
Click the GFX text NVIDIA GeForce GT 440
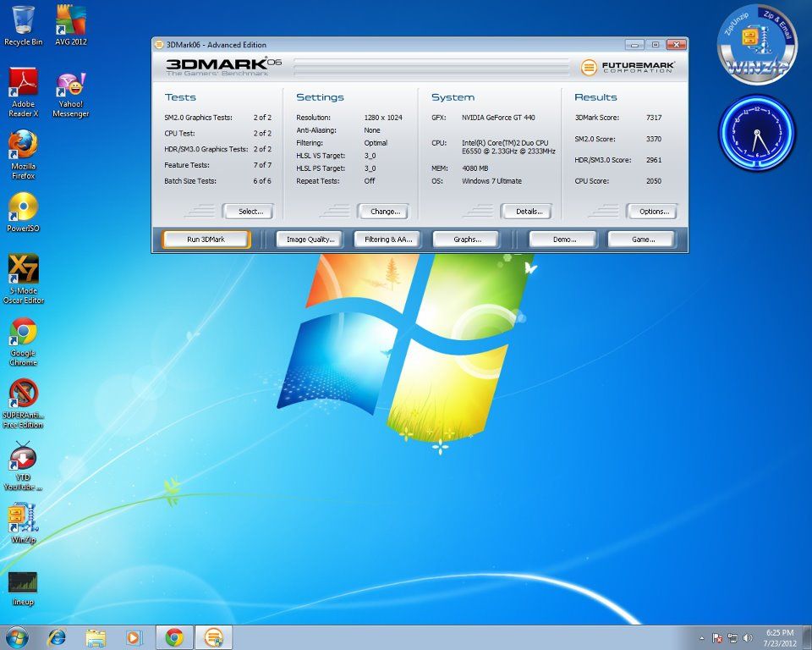pos(498,118)
